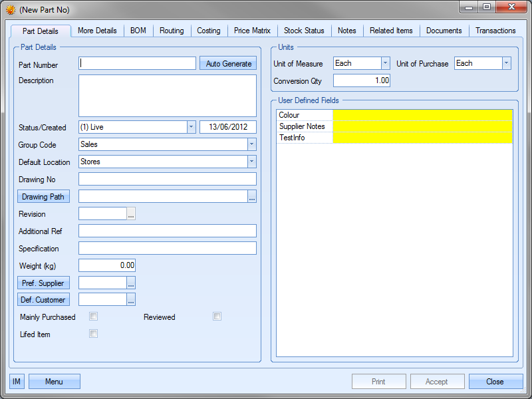Screen dimensions: 532x399
Task: Open the Group Code dropdown
Action: click(x=251, y=144)
